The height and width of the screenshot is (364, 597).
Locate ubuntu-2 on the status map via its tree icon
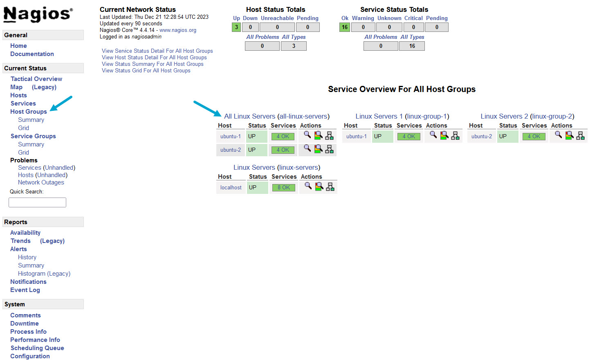330,150
